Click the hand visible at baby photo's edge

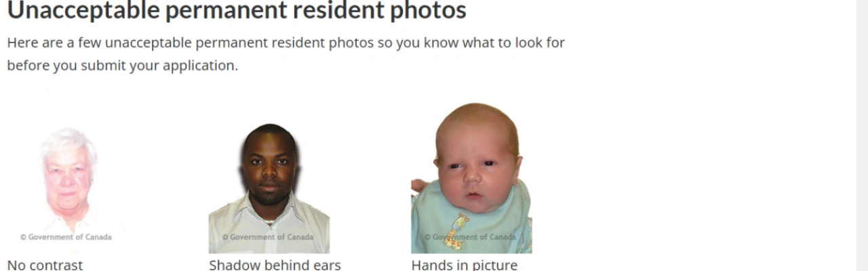419,186
